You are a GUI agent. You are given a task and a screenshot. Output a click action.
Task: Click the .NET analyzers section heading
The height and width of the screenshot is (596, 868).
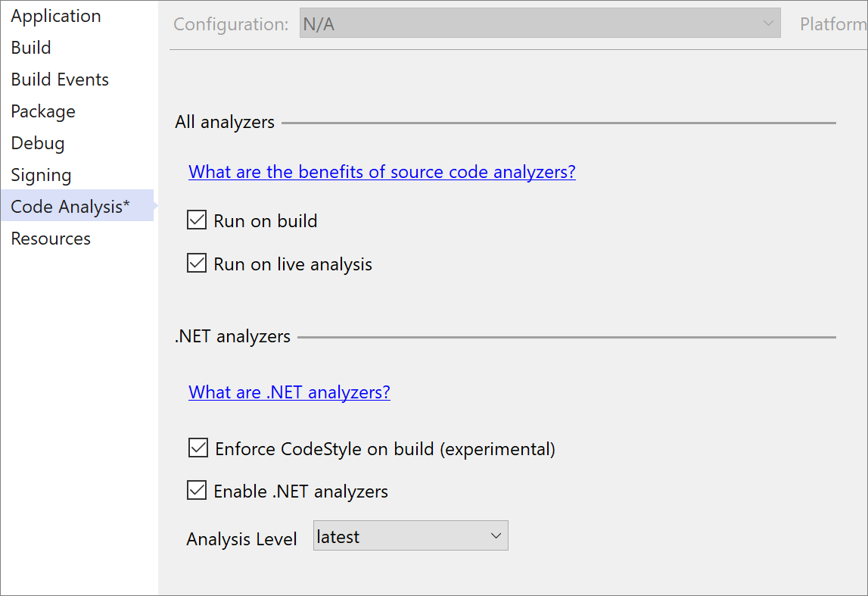pos(232,337)
